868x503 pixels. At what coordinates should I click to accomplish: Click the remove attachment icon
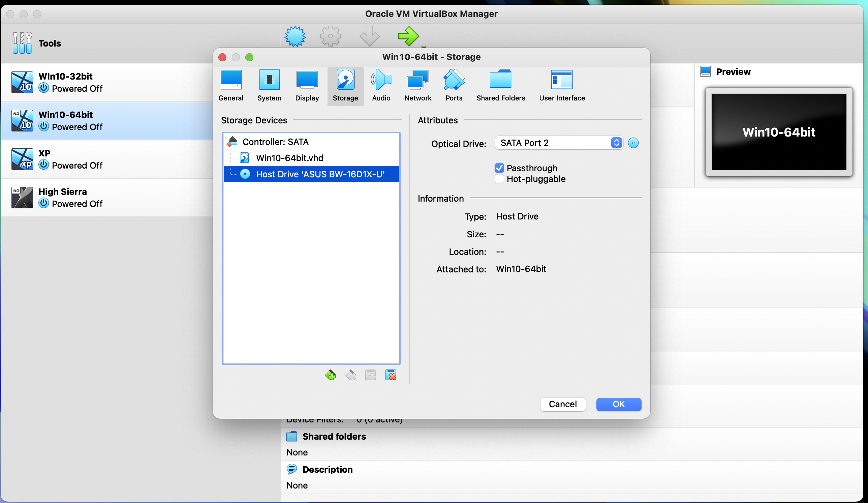391,375
